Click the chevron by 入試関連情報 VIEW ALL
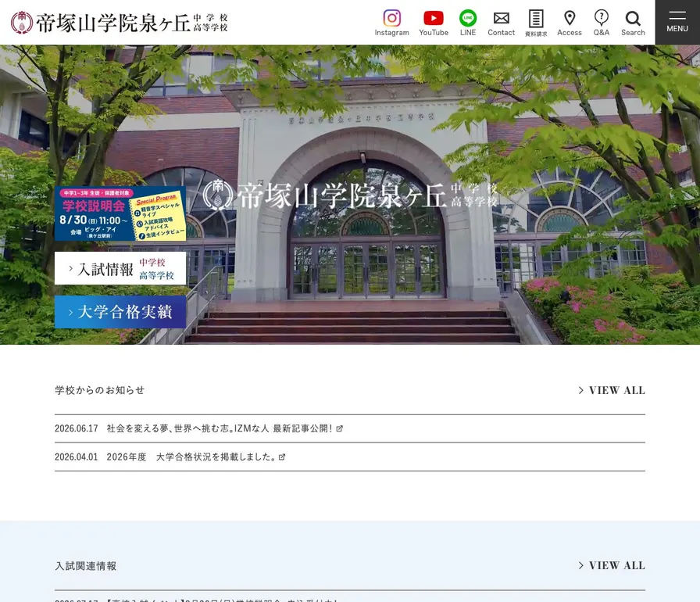The image size is (700, 602). 580,565
